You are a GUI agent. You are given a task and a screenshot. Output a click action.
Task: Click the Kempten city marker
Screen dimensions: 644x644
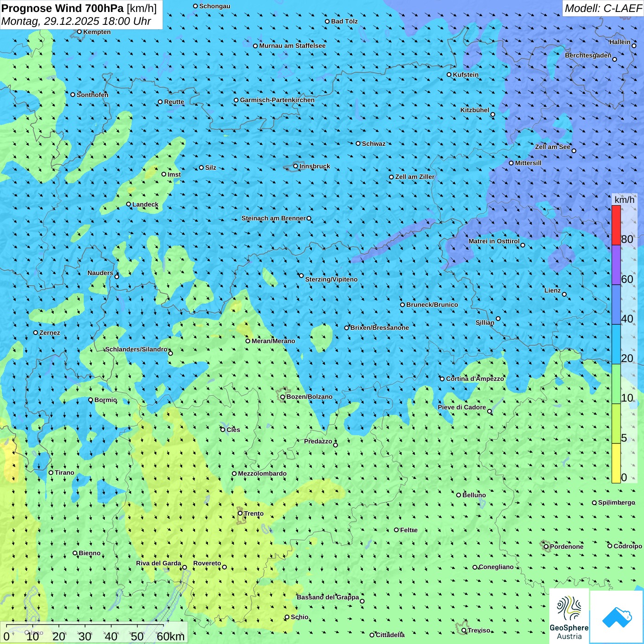79,32
